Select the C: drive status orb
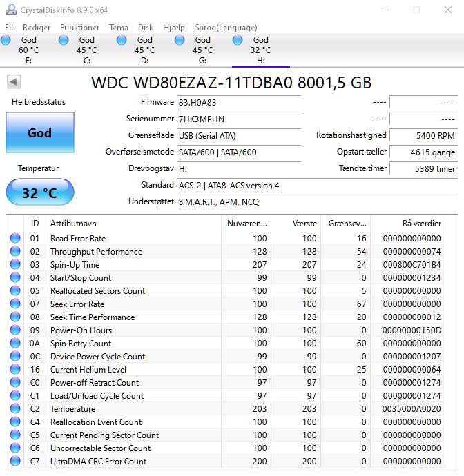The height and width of the screenshot is (476, 464). coord(64,40)
